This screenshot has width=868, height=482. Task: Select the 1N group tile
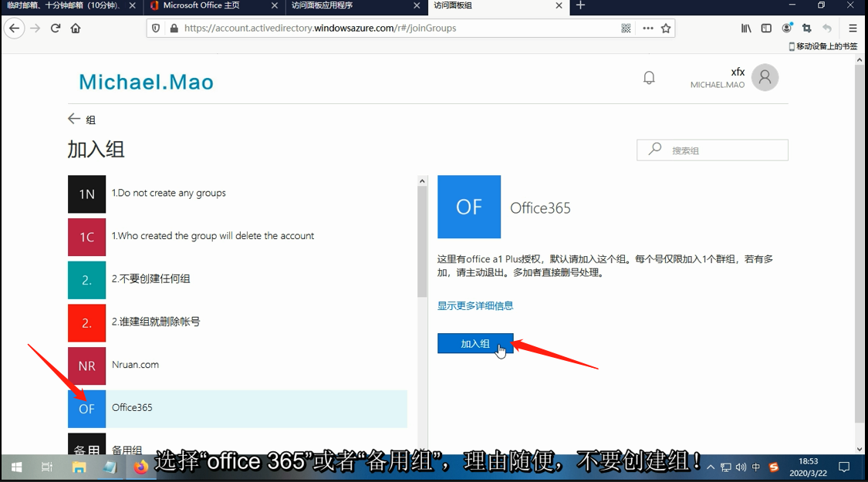click(x=87, y=194)
